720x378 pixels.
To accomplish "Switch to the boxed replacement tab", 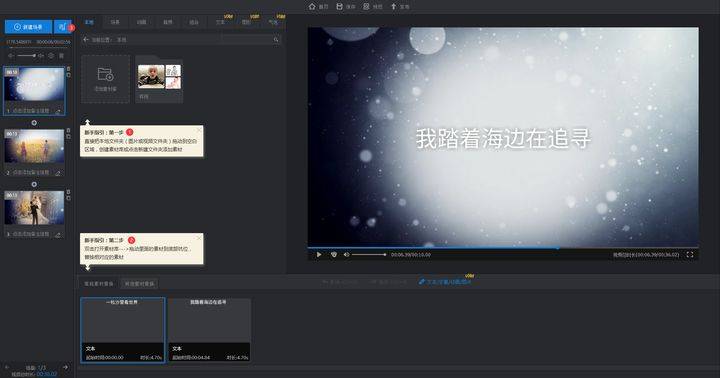I will click(x=140, y=284).
